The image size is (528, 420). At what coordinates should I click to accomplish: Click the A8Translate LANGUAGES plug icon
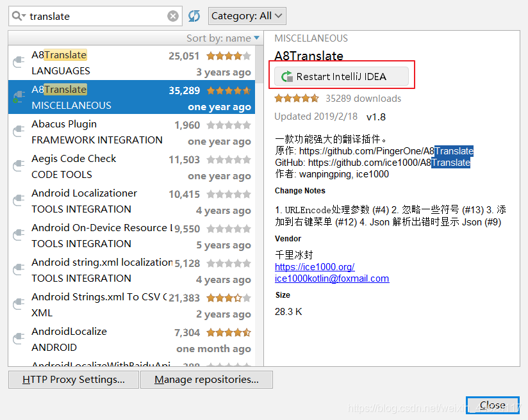(19, 62)
